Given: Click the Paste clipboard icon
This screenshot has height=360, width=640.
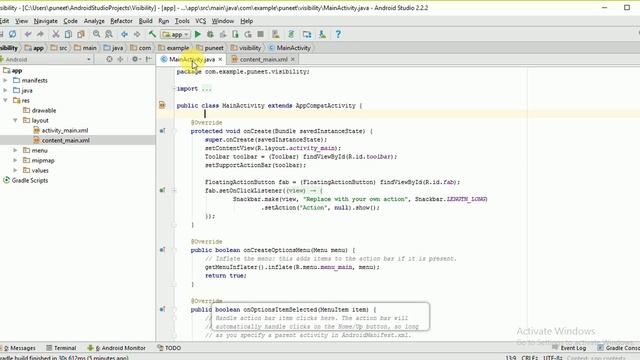Looking at the screenshot, I should point(81,34).
